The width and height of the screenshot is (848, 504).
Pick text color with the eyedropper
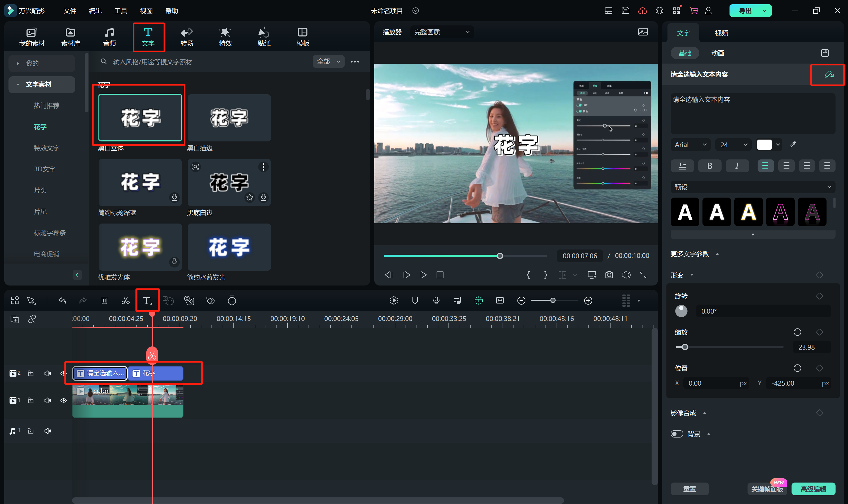pos(793,145)
